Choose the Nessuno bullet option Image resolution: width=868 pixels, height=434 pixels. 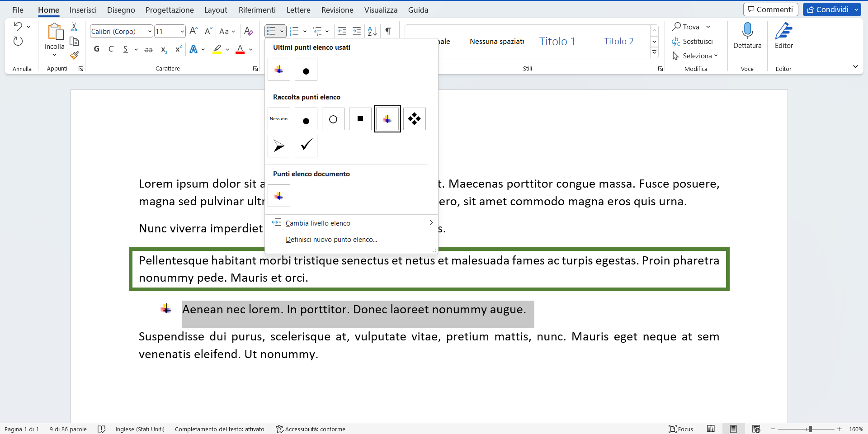(278, 118)
